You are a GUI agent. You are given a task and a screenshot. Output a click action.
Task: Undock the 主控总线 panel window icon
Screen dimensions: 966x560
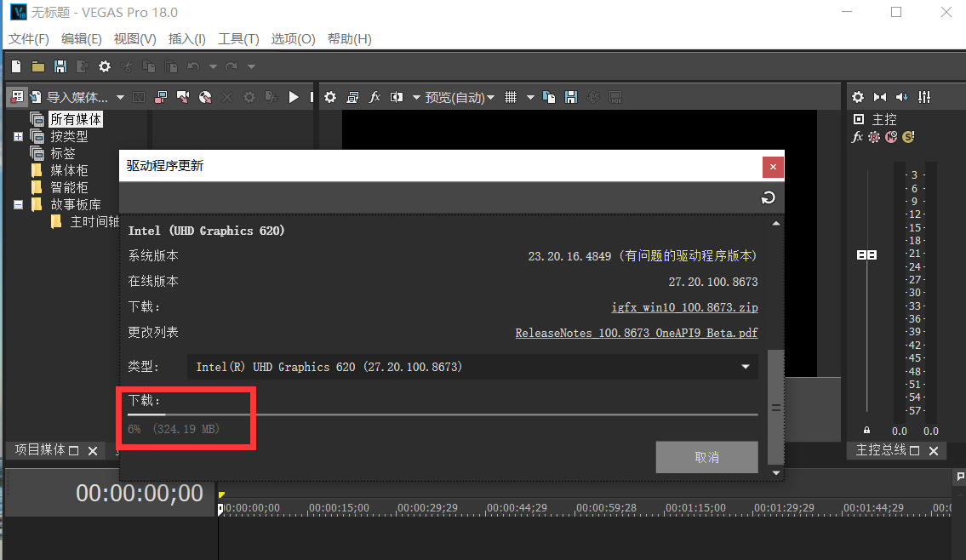914,451
